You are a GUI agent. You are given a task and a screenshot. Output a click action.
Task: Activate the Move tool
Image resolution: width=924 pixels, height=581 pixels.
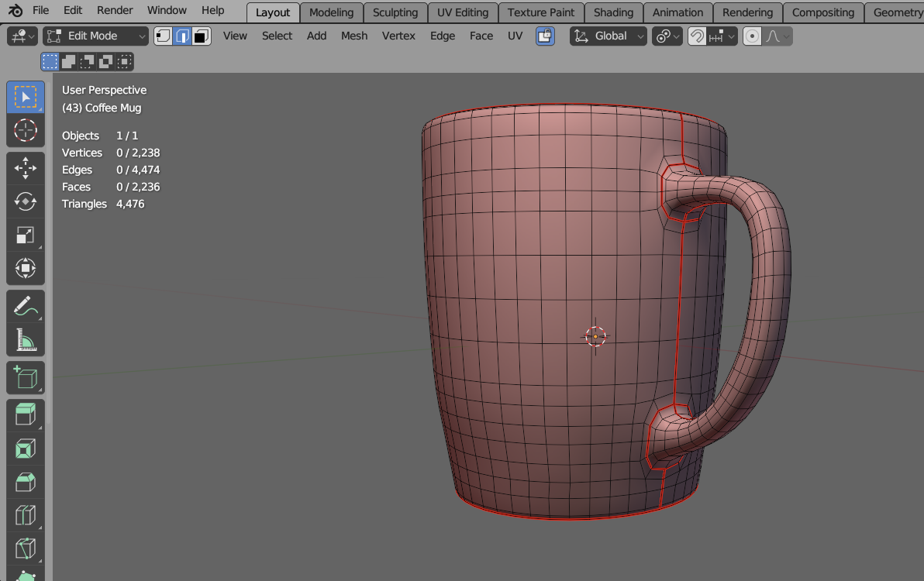(26, 168)
